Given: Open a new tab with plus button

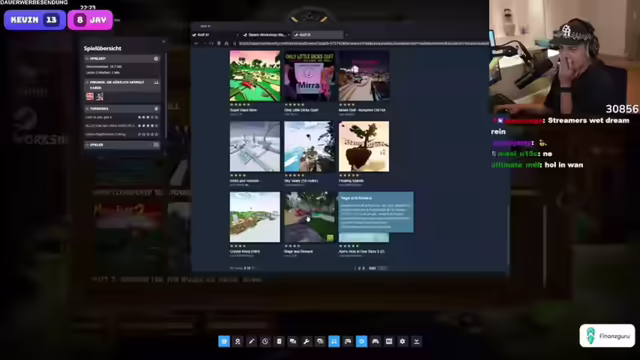Looking at the screenshot, I should pos(347,35).
